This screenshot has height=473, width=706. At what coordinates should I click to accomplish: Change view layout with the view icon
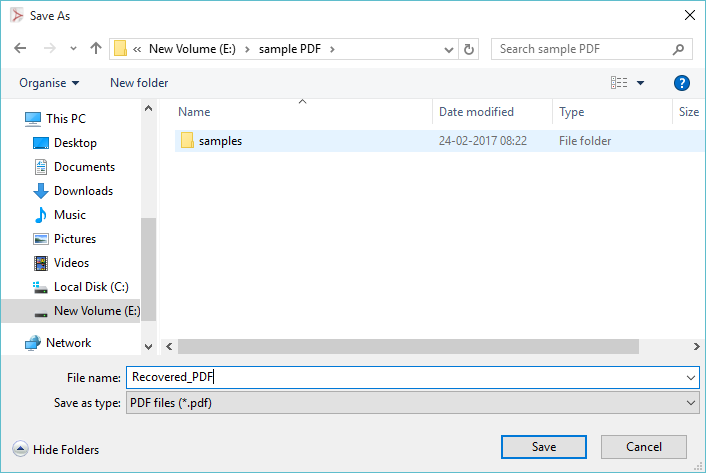coord(619,83)
